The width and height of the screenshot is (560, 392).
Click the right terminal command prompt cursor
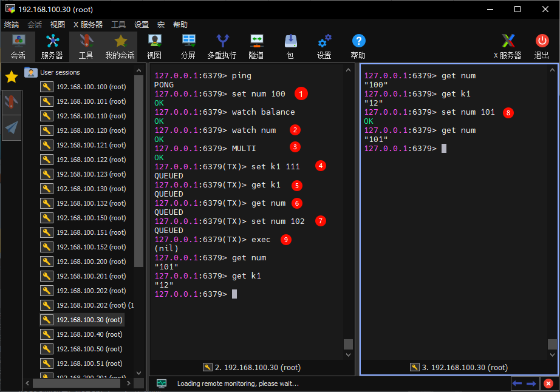pyautogui.click(x=444, y=149)
